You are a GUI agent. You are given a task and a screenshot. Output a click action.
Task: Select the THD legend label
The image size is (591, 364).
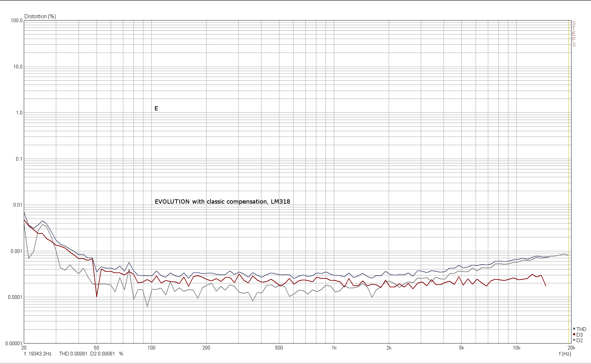(x=581, y=329)
